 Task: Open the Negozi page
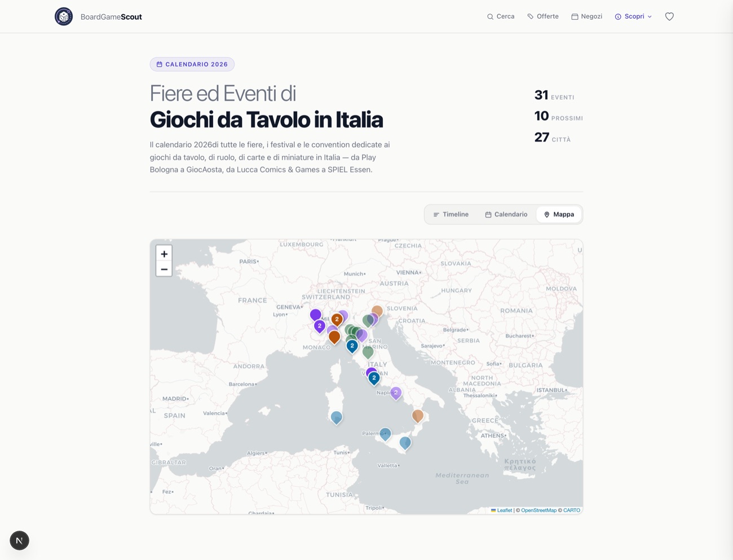tap(587, 16)
